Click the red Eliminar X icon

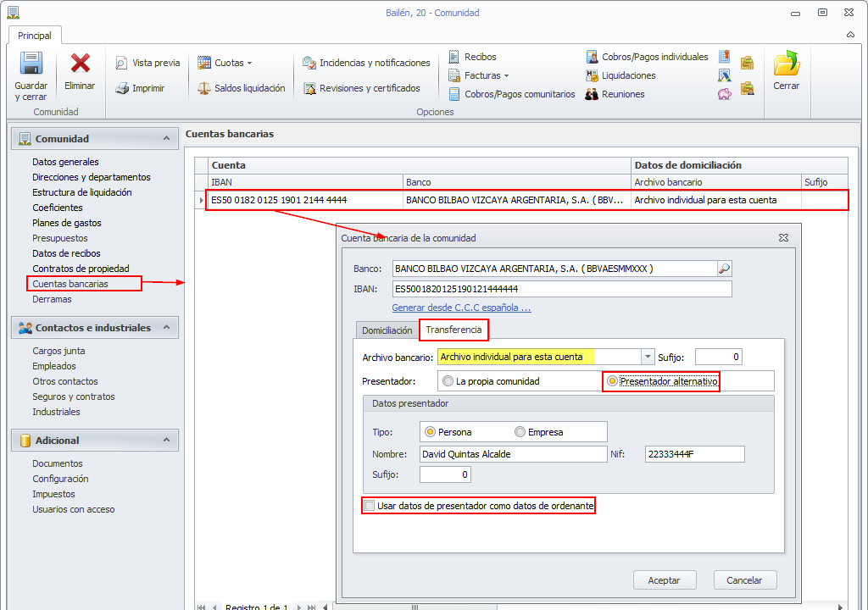pos(80,63)
